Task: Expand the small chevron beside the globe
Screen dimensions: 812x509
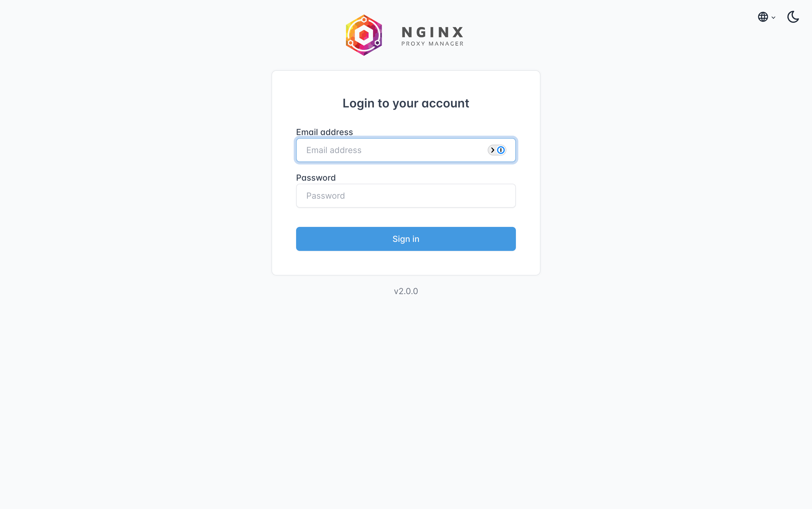Action: [774, 17]
